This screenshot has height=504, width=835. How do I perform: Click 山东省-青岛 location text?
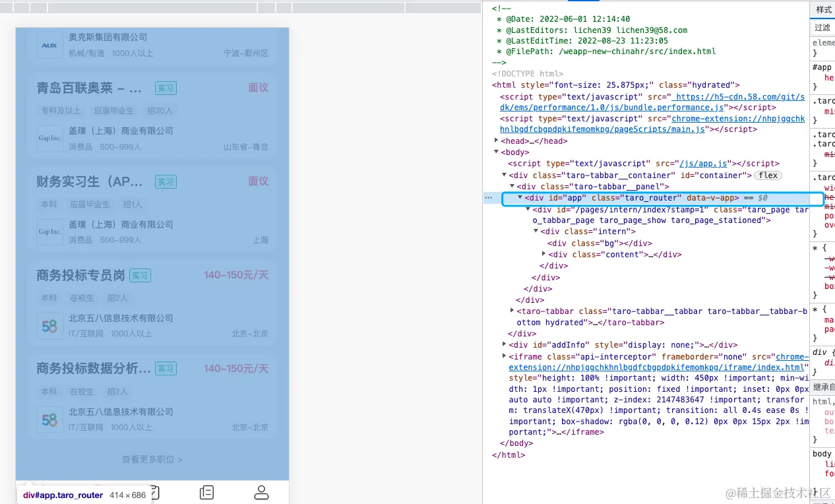246,147
